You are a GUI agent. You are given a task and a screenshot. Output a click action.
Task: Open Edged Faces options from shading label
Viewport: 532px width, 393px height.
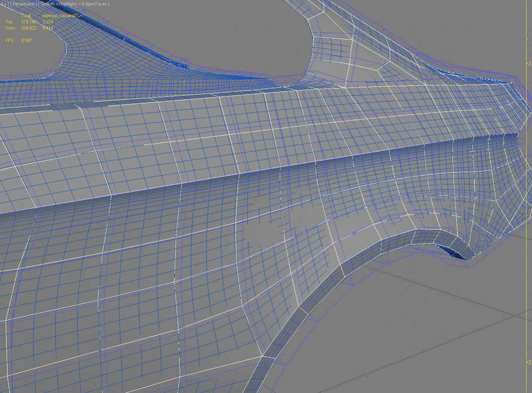[95, 4]
